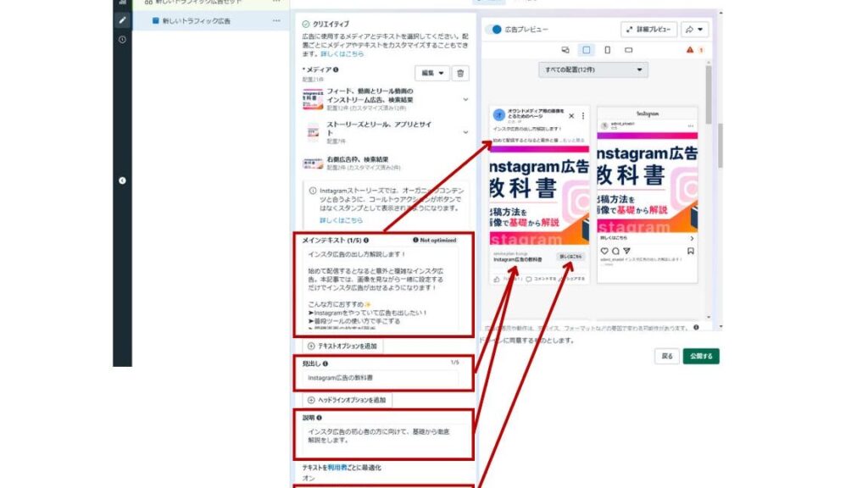Select 新しいトラフィック広告 in the campaign tree
The height and width of the screenshot is (488, 868).
click(196, 20)
